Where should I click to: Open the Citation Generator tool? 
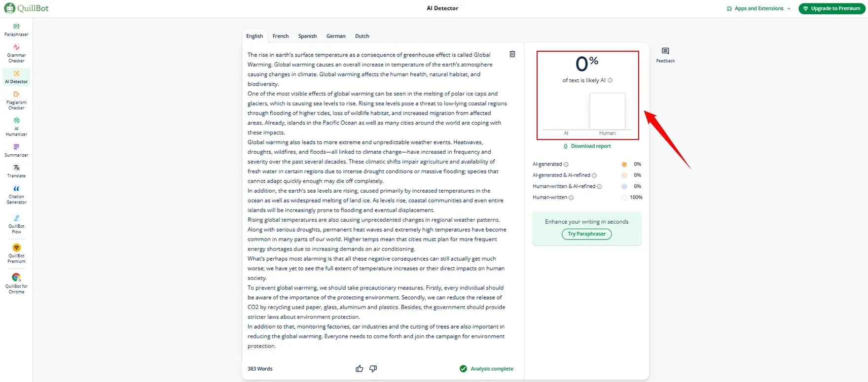(16, 195)
